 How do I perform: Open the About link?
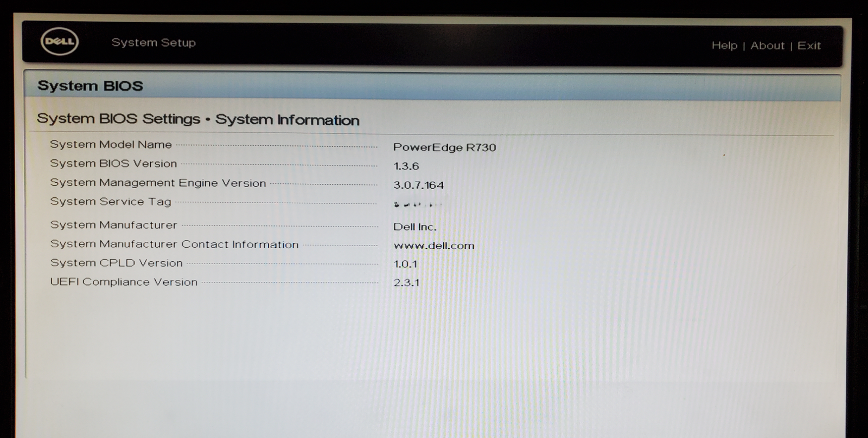tap(767, 46)
